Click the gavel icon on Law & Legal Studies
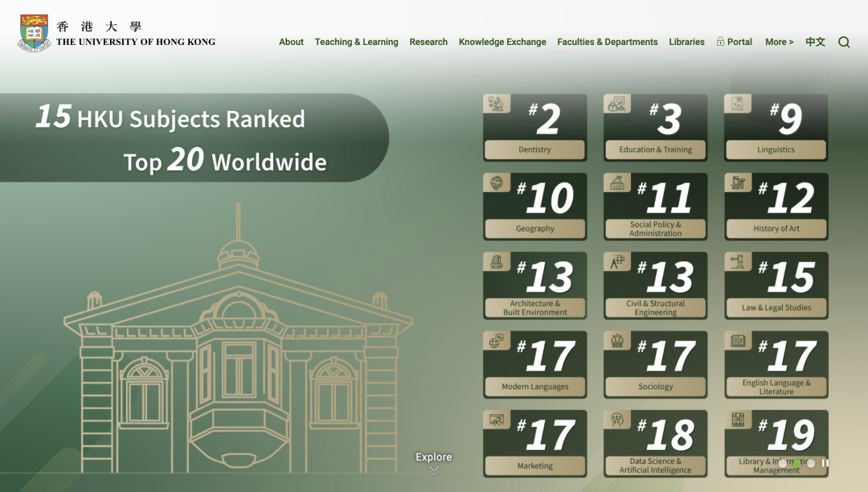Screen dimensions: 868x492 pos(737,262)
